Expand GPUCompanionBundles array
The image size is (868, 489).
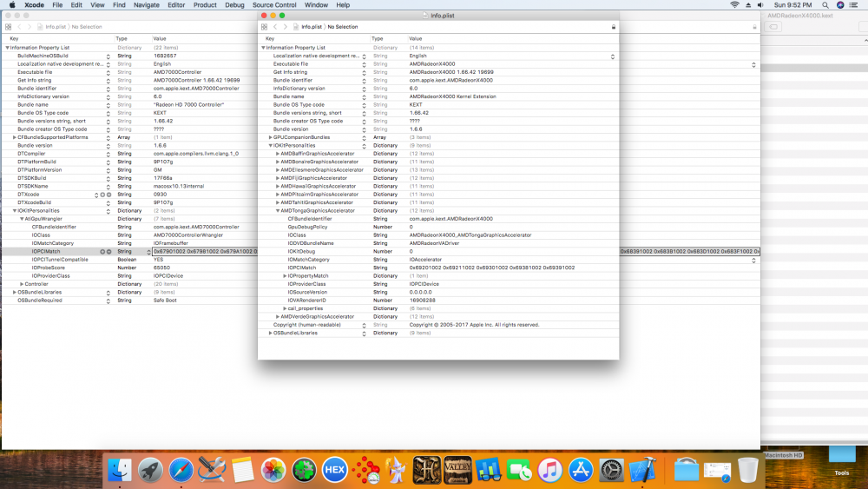coord(271,137)
